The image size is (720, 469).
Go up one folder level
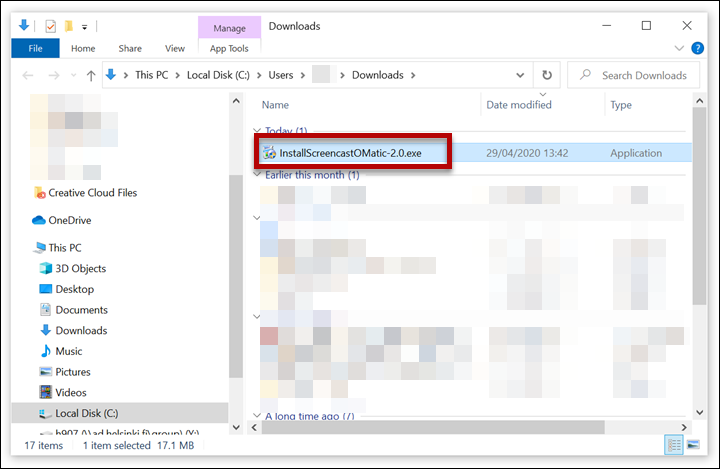(x=91, y=75)
